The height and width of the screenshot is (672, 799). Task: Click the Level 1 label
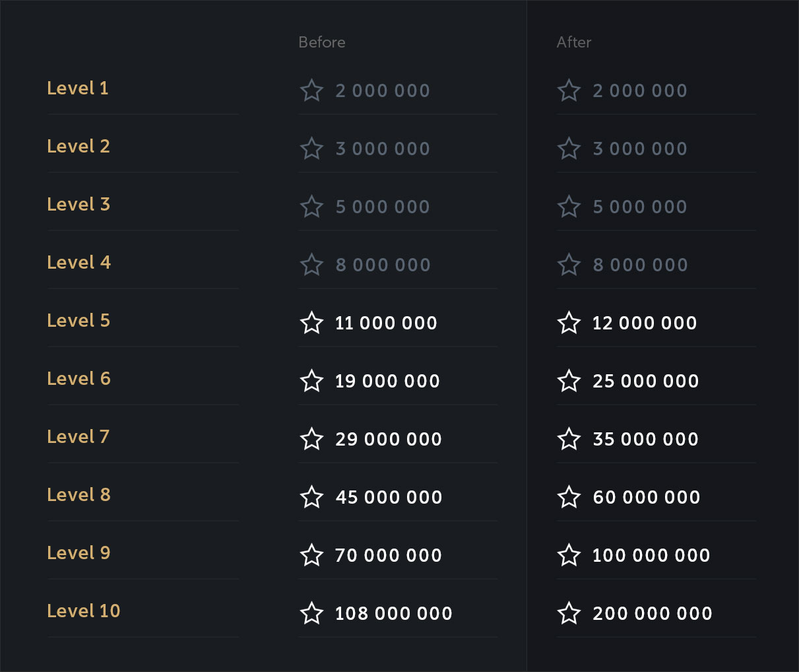(x=78, y=88)
